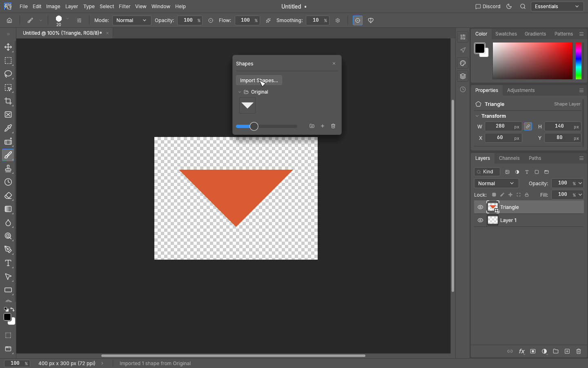Collapse the Transform section

click(477, 116)
